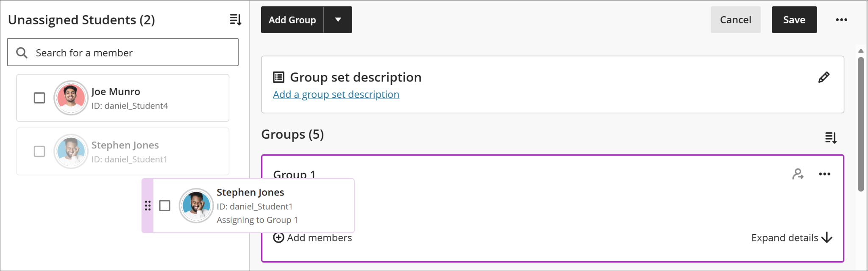Click the group set description list icon
868x271 pixels.
pyautogui.click(x=278, y=77)
